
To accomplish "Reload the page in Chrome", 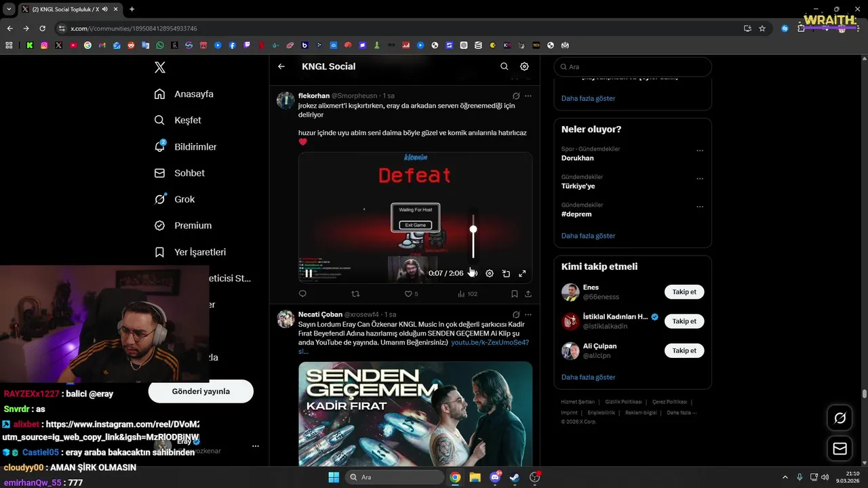I will [42, 28].
